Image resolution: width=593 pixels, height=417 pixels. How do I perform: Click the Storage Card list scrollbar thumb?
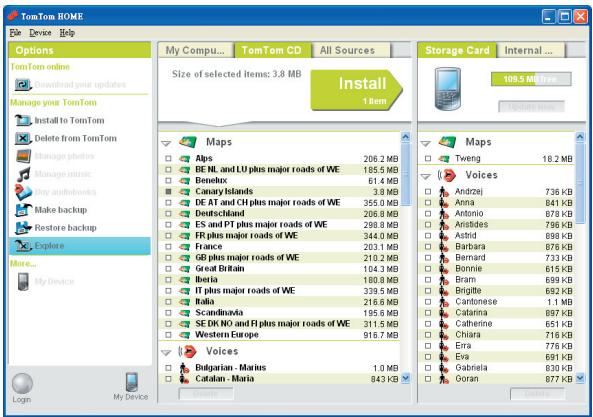point(580,183)
